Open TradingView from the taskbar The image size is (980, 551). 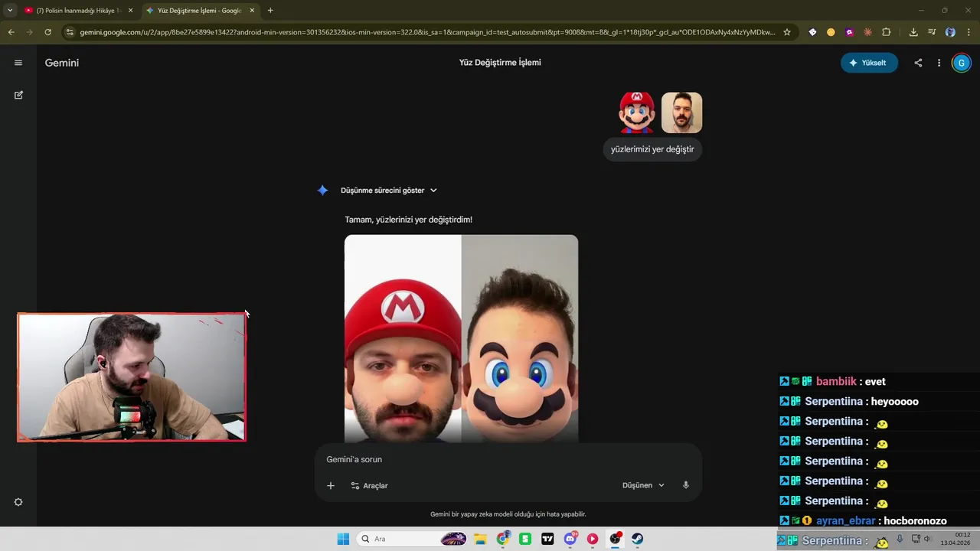click(x=547, y=539)
